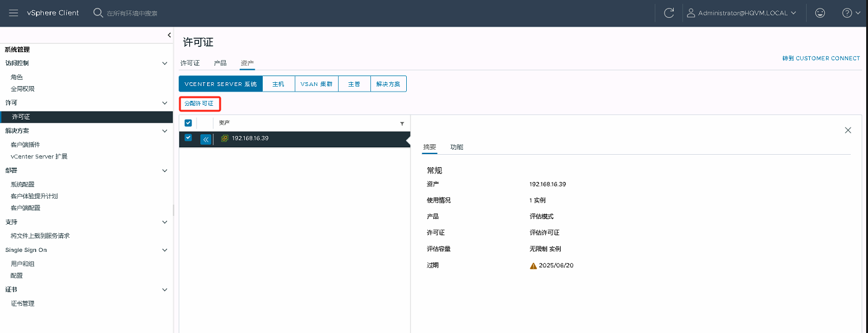This screenshot has width=868, height=333.
Task: Click the double-chevron collapse icon in asset row
Action: 206,139
